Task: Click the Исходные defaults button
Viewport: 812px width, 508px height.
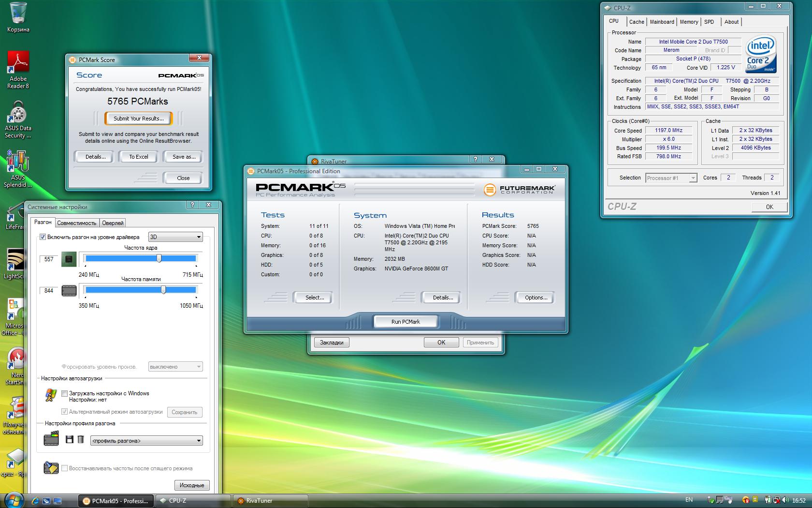Action: pyautogui.click(x=192, y=485)
